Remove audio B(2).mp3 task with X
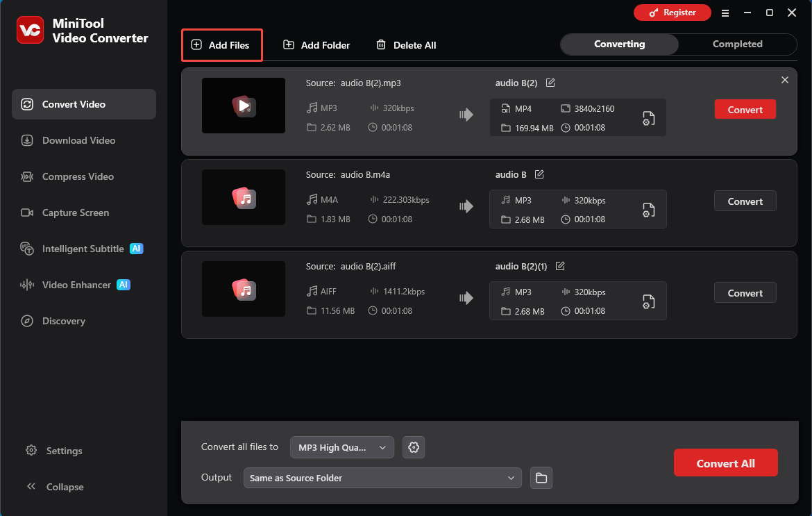 point(784,80)
